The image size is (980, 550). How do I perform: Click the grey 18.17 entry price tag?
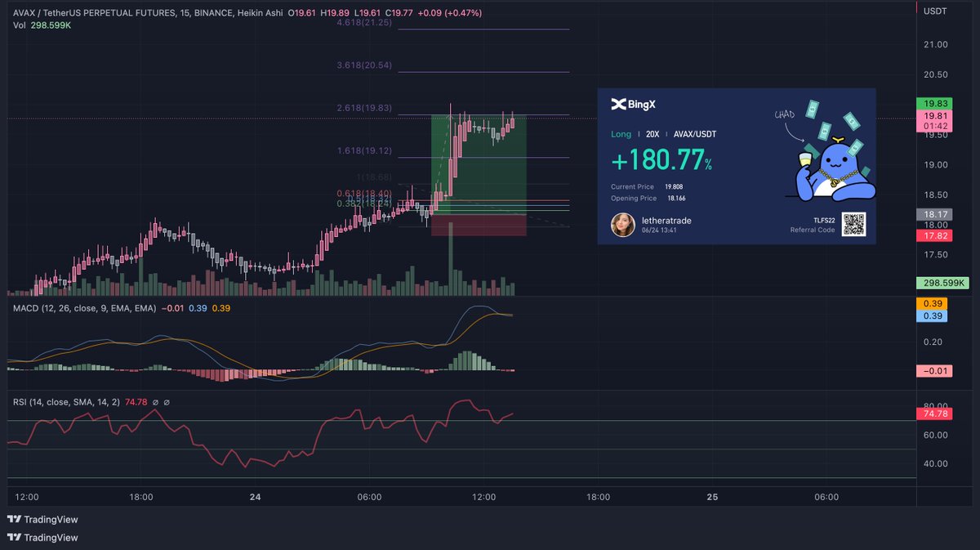934,215
